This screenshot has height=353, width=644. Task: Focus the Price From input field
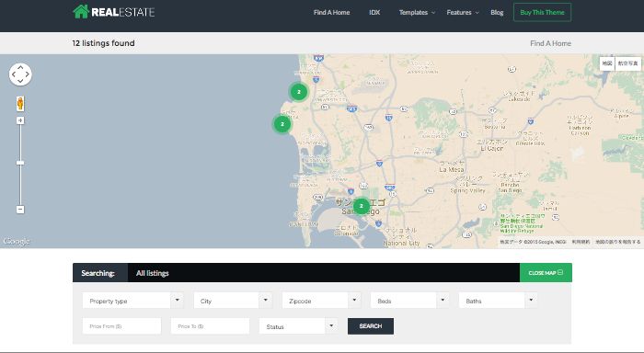(x=121, y=326)
